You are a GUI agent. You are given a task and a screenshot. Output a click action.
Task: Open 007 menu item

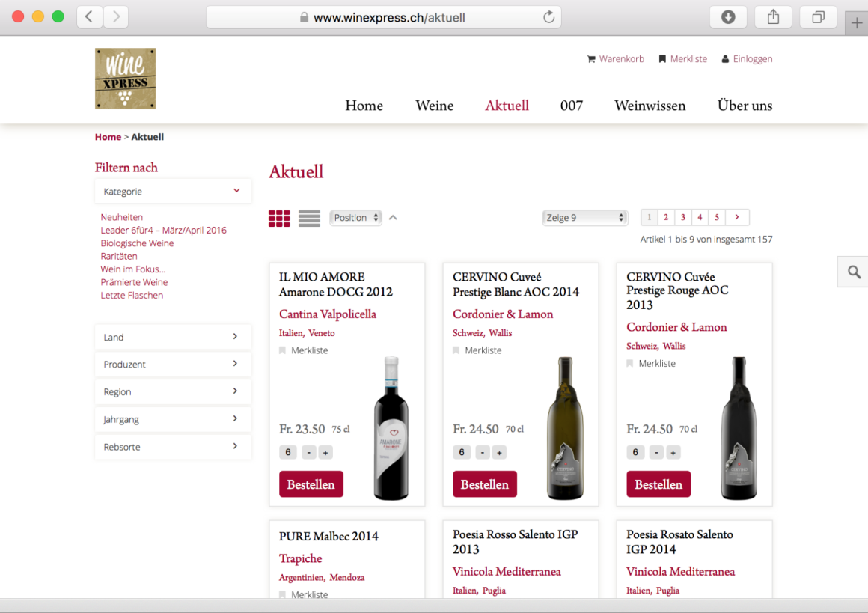571,106
